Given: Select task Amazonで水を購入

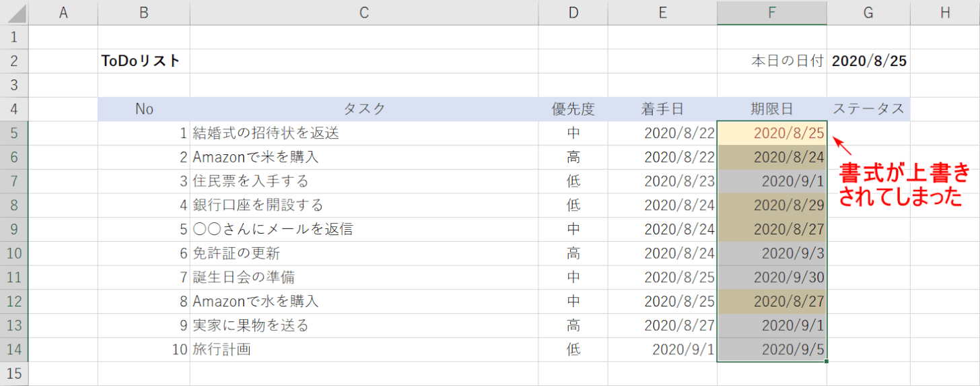Looking at the screenshot, I should pos(364,302).
